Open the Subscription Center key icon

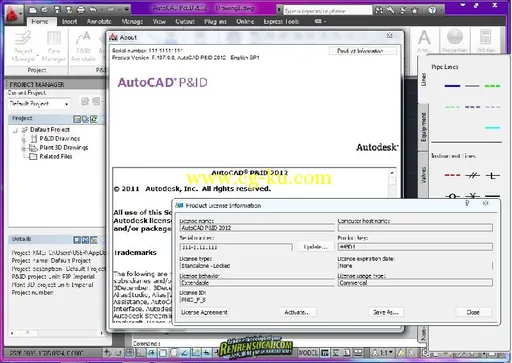[x=391, y=10]
